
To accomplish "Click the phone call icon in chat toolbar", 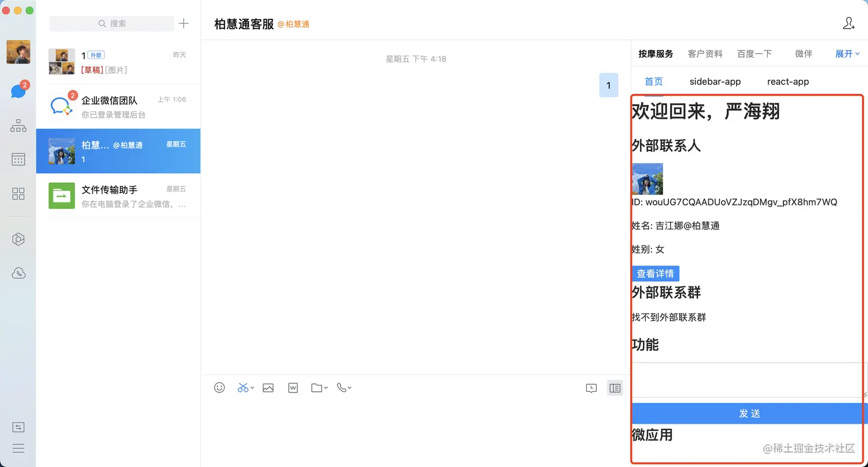I will [x=342, y=388].
